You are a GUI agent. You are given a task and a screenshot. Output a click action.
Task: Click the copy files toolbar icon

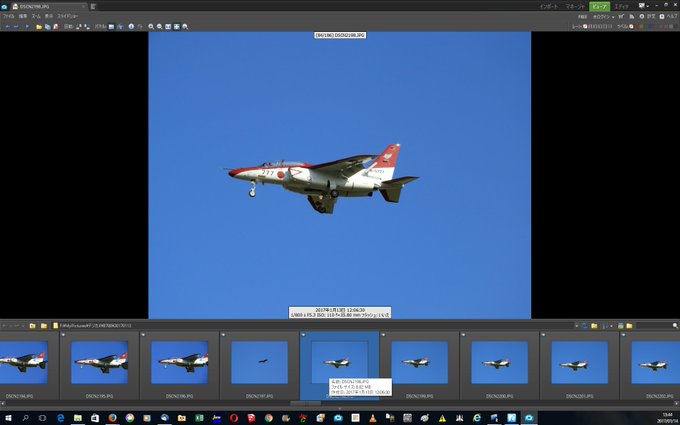point(47,27)
